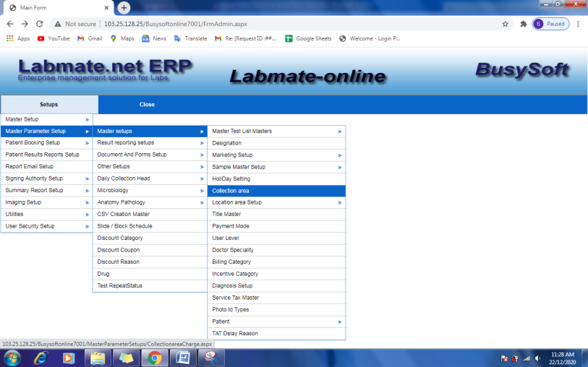Viewport: 588px width, 367px height.
Task: Open a new browser tab
Action: click(124, 7)
